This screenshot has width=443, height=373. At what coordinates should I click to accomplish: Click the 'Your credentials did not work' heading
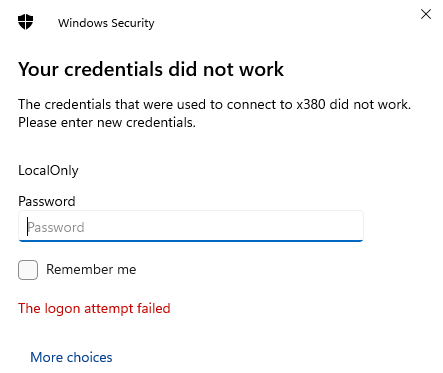coord(151,69)
